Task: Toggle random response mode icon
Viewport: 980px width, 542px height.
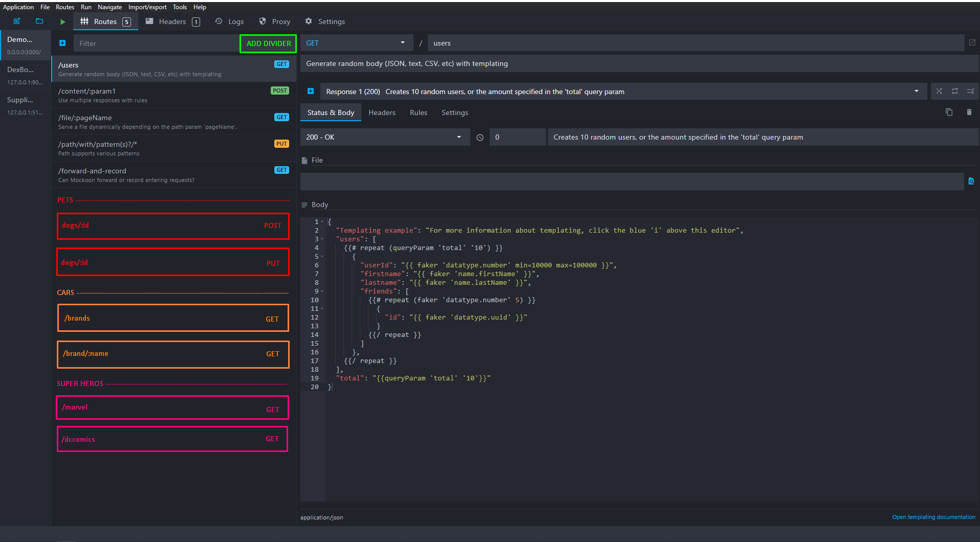Action: (x=939, y=92)
